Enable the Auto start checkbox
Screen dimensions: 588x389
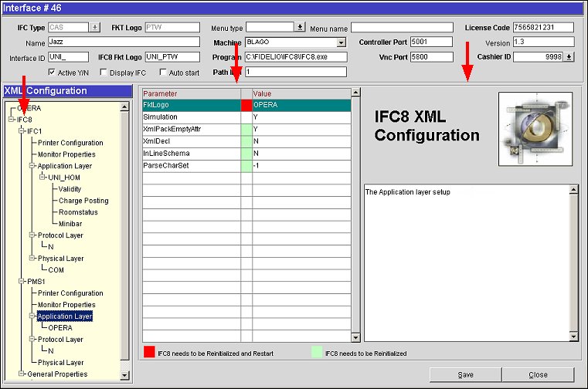pyautogui.click(x=163, y=72)
